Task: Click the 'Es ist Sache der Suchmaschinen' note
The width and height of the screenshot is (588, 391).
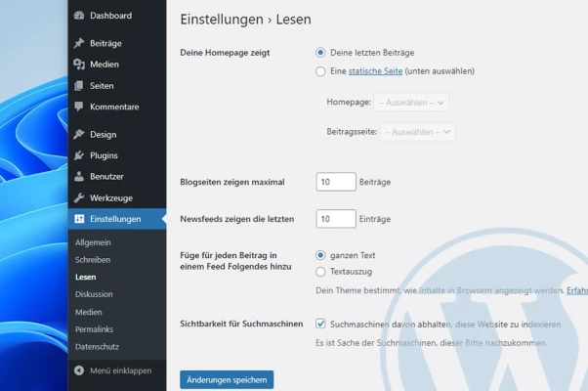Action: (432, 343)
